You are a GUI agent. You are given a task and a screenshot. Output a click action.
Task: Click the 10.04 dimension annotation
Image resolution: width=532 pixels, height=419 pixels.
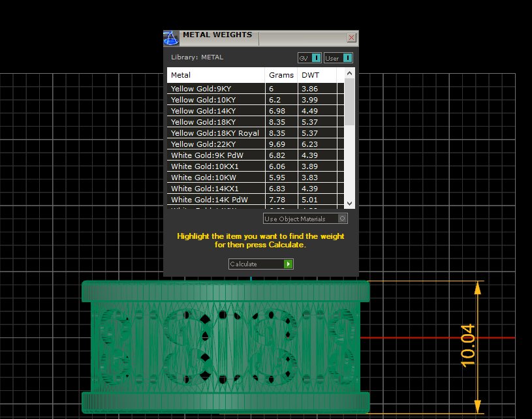(468, 345)
